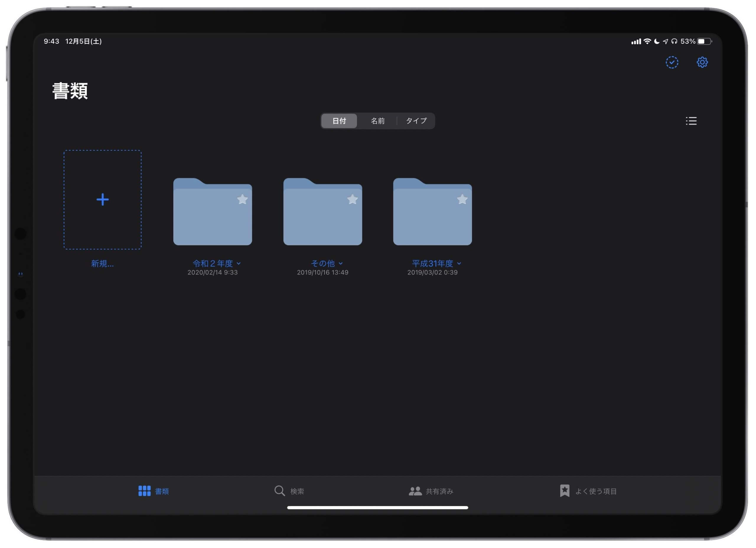Tap the select-items checkmark circle icon

pyautogui.click(x=672, y=62)
